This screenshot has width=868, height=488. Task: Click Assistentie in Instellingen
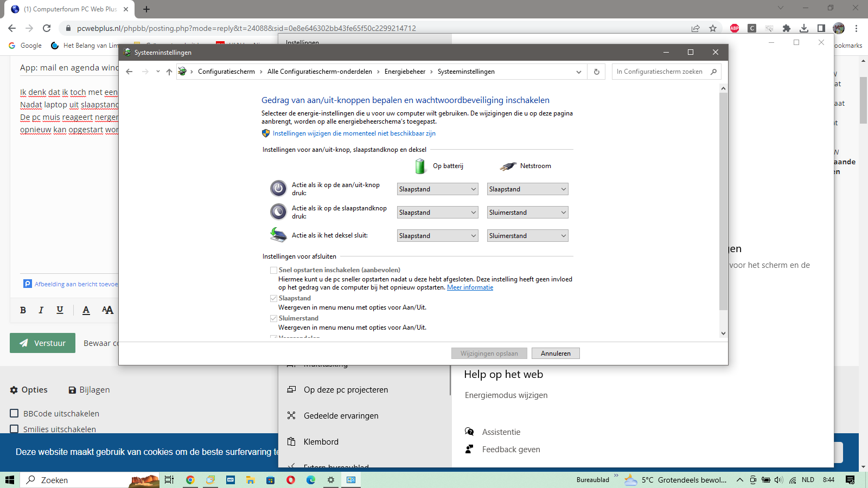pos(501,432)
